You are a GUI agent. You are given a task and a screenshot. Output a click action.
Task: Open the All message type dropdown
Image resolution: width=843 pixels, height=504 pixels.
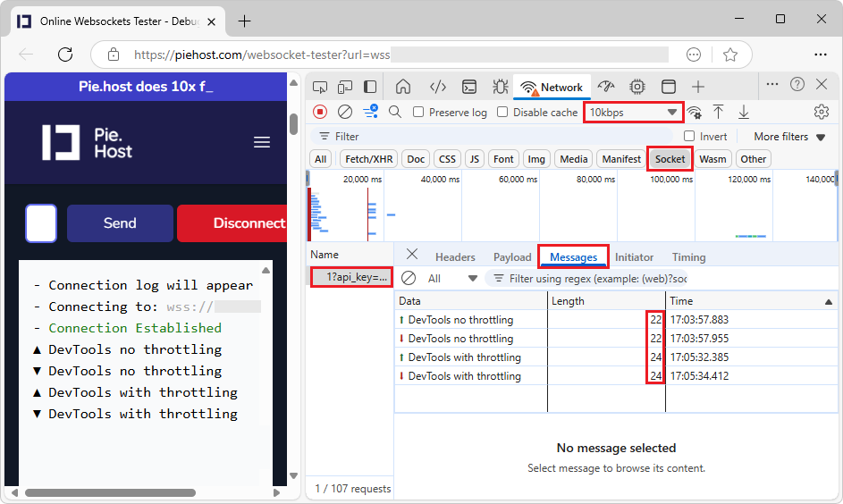click(452, 278)
